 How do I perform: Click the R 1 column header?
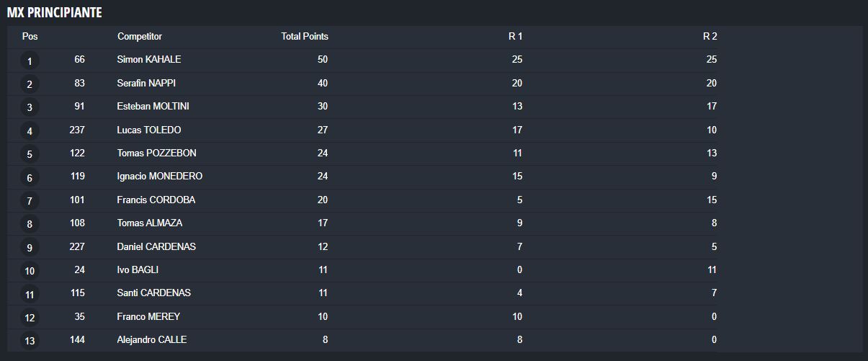(515, 37)
